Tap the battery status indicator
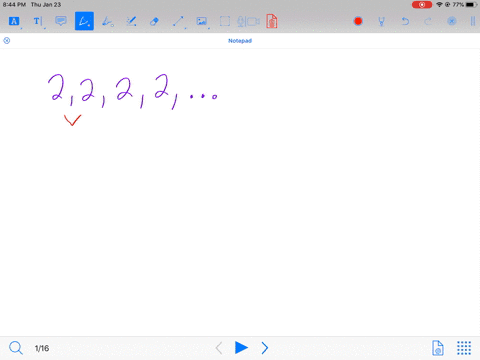The width and height of the screenshot is (480, 360). [471, 5]
